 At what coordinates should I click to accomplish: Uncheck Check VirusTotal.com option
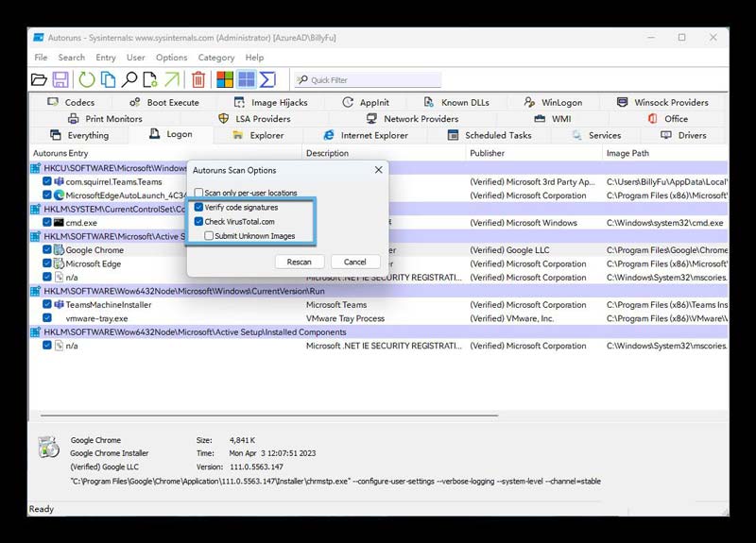[198, 222]
